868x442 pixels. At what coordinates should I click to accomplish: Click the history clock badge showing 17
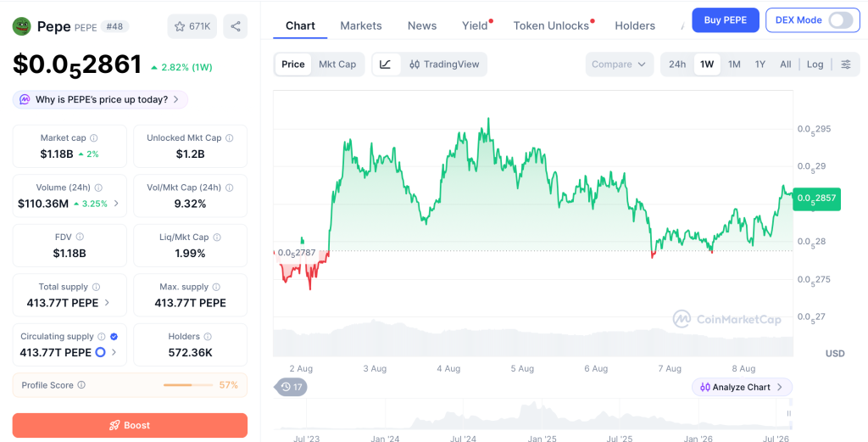click(x=291, y=387)
